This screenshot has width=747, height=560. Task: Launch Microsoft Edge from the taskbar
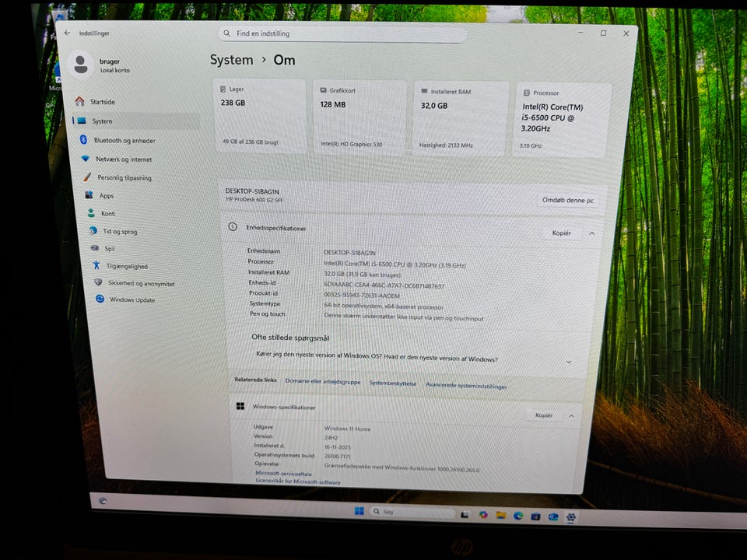pos(518,516)
